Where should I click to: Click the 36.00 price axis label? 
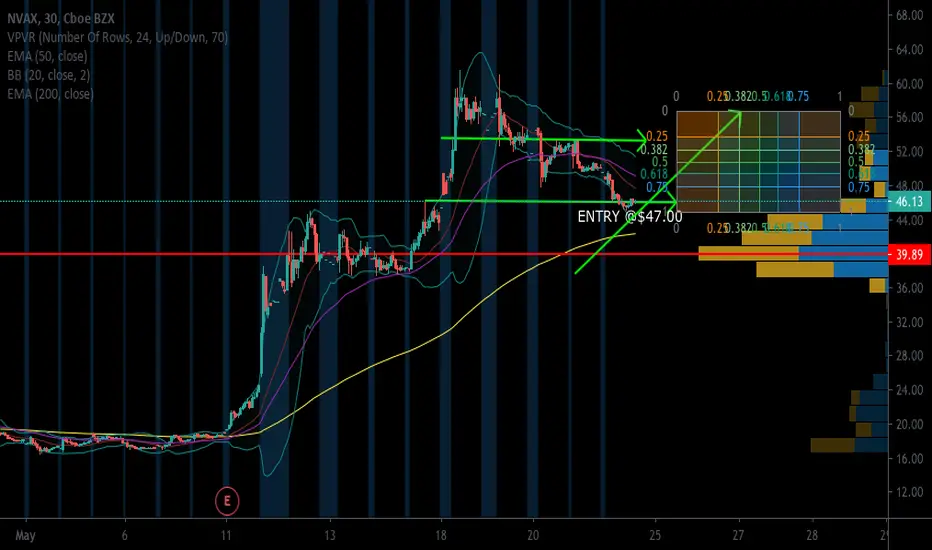pos(909,288)
